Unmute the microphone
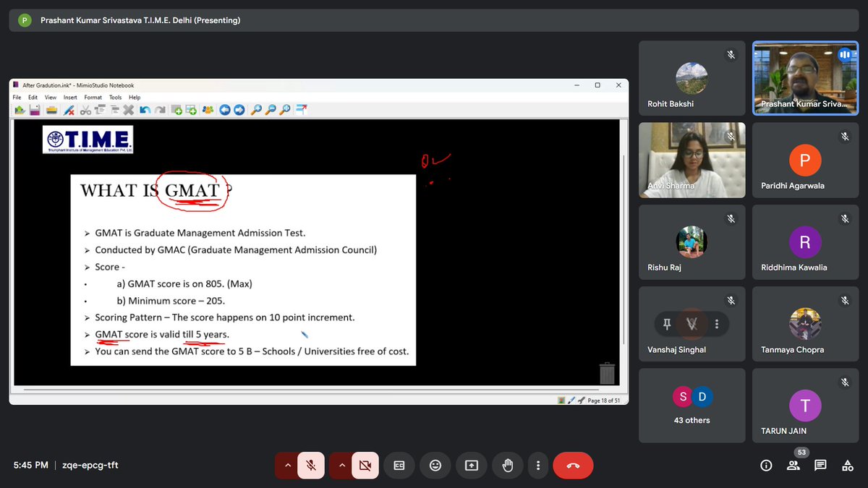 pos(311,466)
